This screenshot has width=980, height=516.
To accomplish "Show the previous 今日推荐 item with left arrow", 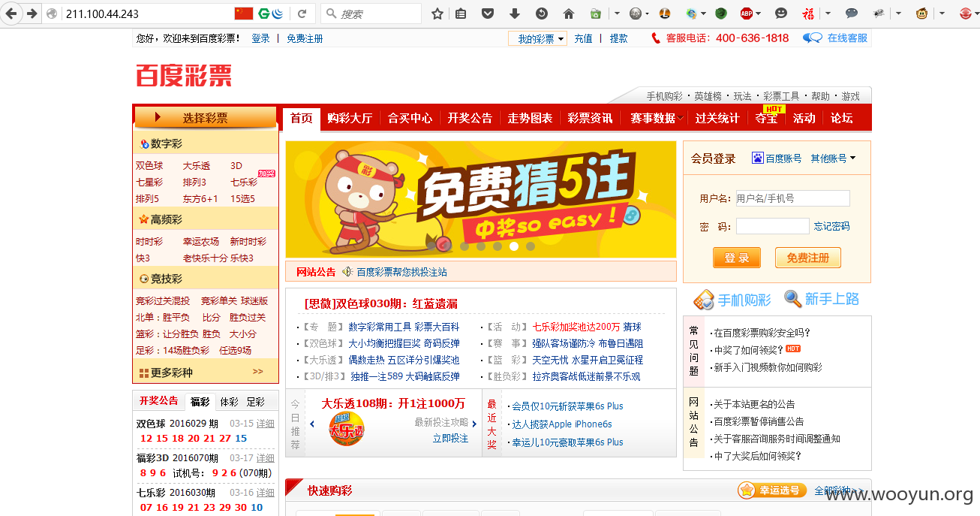I will tap(312, 424).
